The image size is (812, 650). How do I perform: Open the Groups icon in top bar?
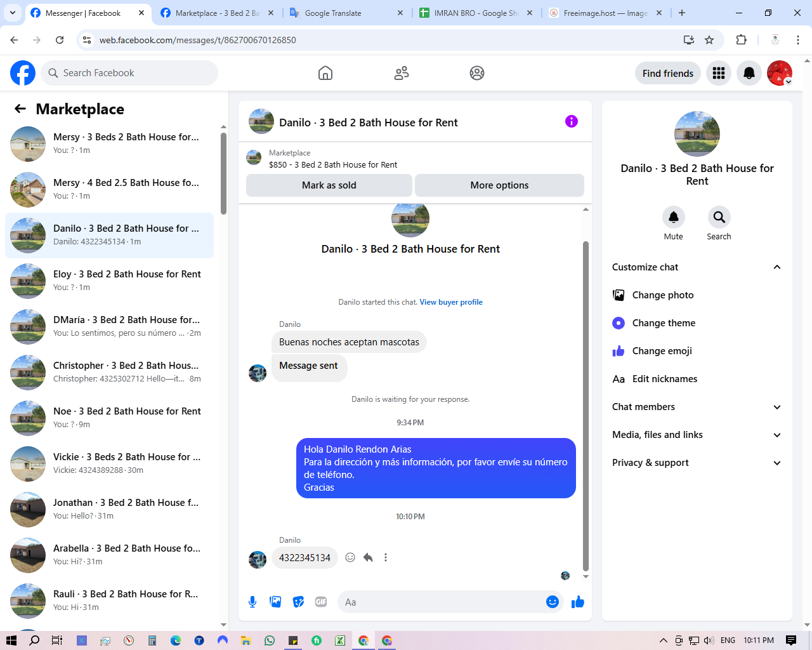pyautogui.click(x=477, y=73)
